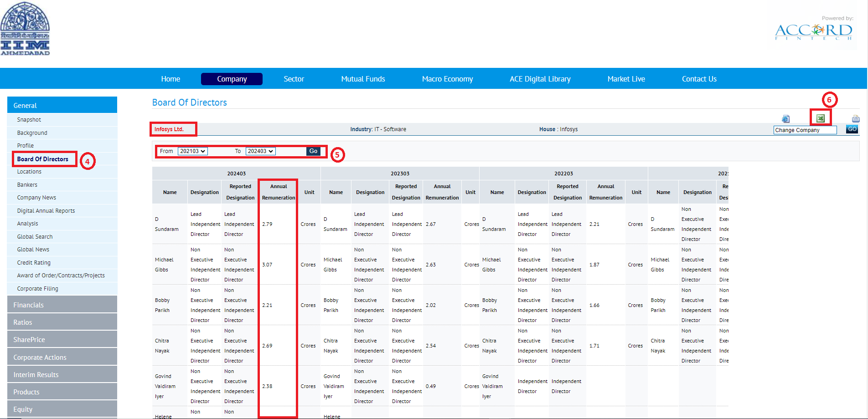Click Bobby Parikh's 2.02 remuneration value
The height and width of the screenshot is (419, 868).
point(431,305)
